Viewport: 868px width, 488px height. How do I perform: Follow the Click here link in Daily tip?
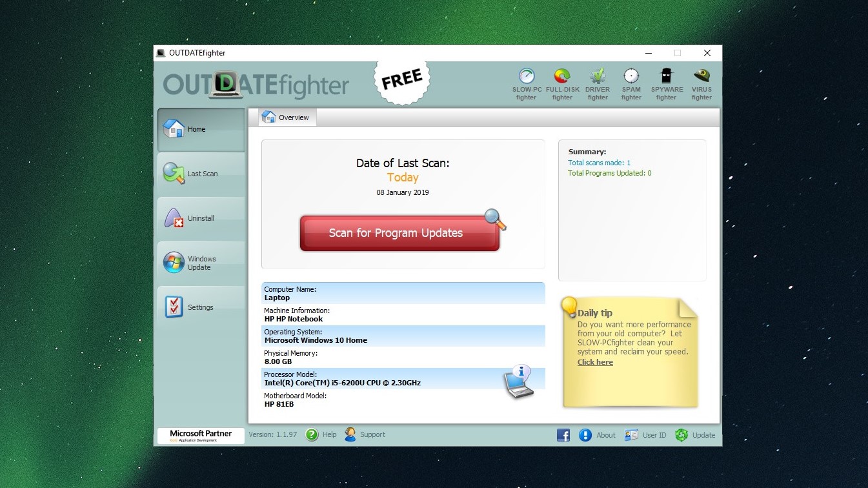click(595, 362)
